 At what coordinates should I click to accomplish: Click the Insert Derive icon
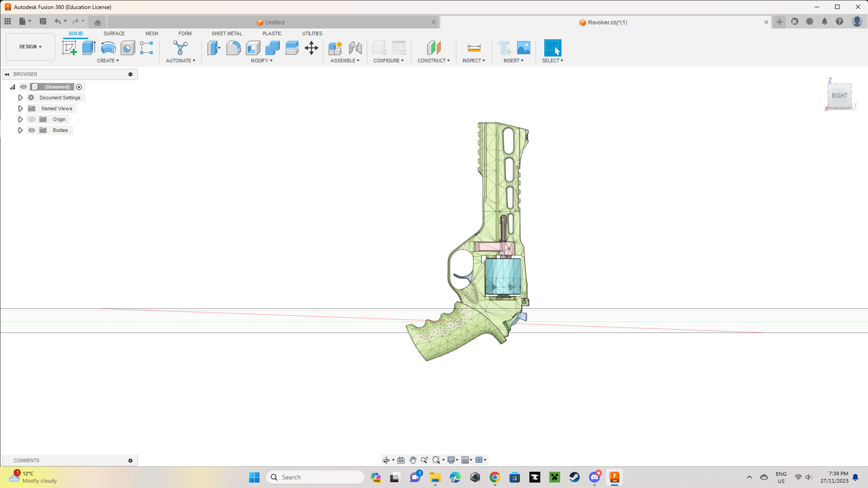coord(504,48)
